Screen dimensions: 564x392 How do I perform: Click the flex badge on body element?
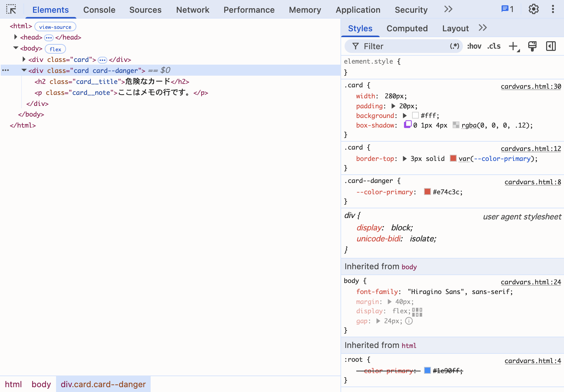tap(55, 49)
